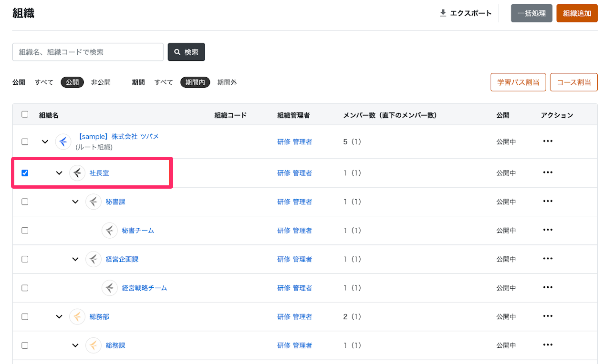Image resolution: width=614 pixels, height=364 pixels.
Task: Open 研修 管理者 link in the 社長室 row
Action: (295, 173)
